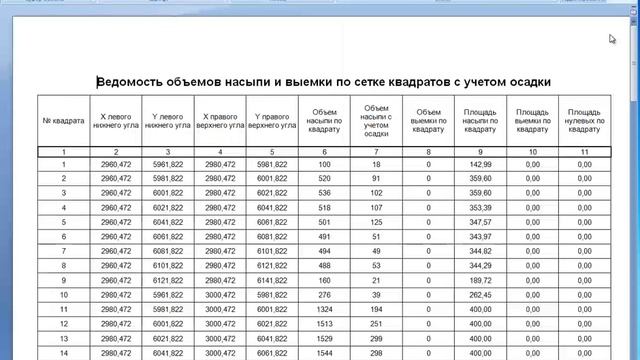Click fill volume '1324' in square 11 row

[324, 309]
